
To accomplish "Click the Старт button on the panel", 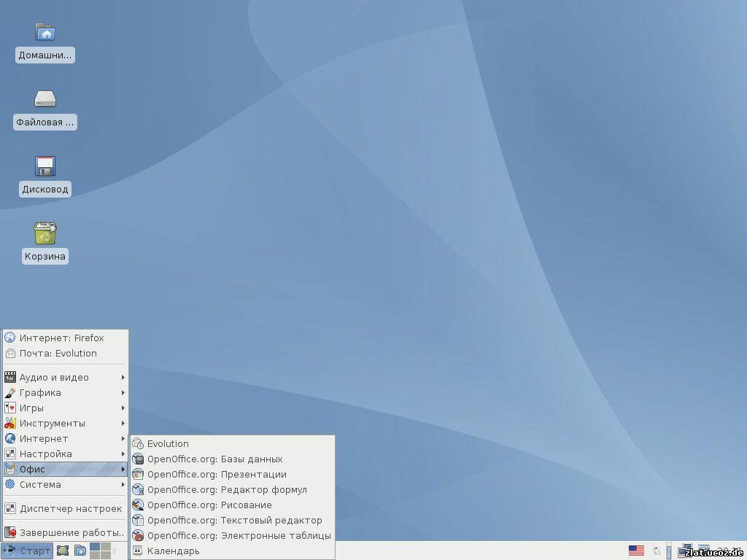I will [27, 551].
